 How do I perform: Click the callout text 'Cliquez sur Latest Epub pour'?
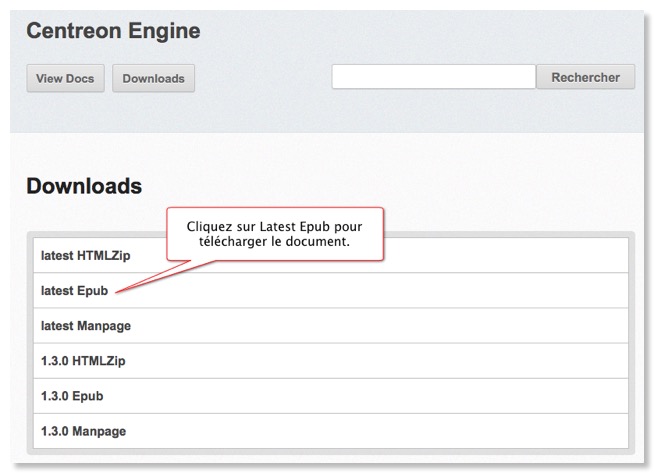click(x=275, y=225)
